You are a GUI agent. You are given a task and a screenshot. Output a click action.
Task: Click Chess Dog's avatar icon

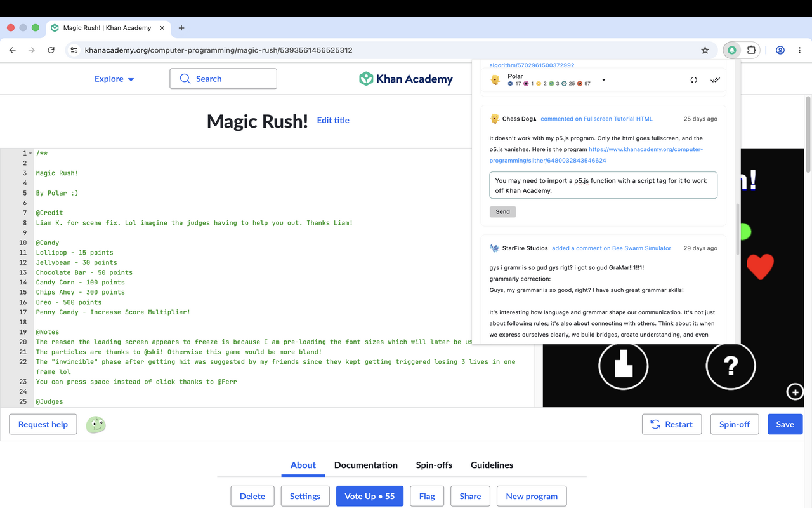(495, 119)
